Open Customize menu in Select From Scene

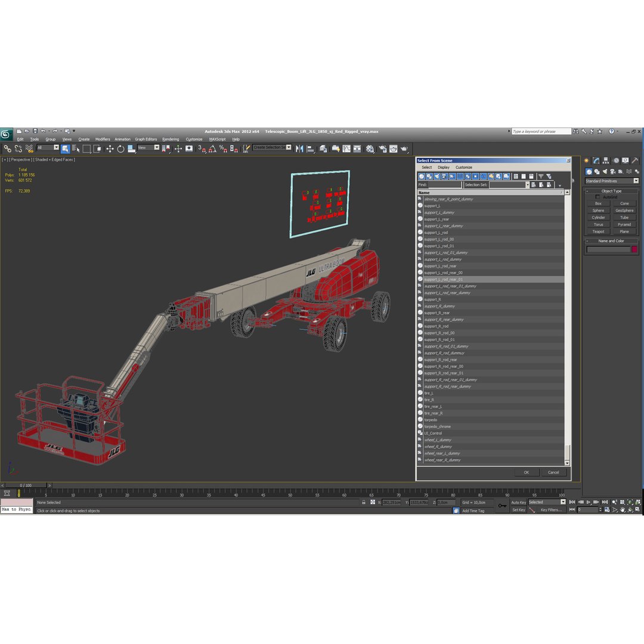click(x=464, y=168)
